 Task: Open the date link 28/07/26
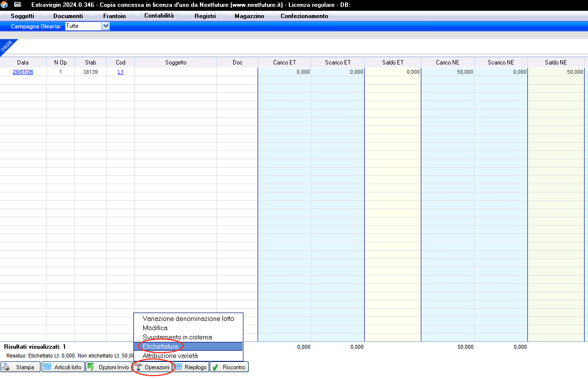(23, 72)
